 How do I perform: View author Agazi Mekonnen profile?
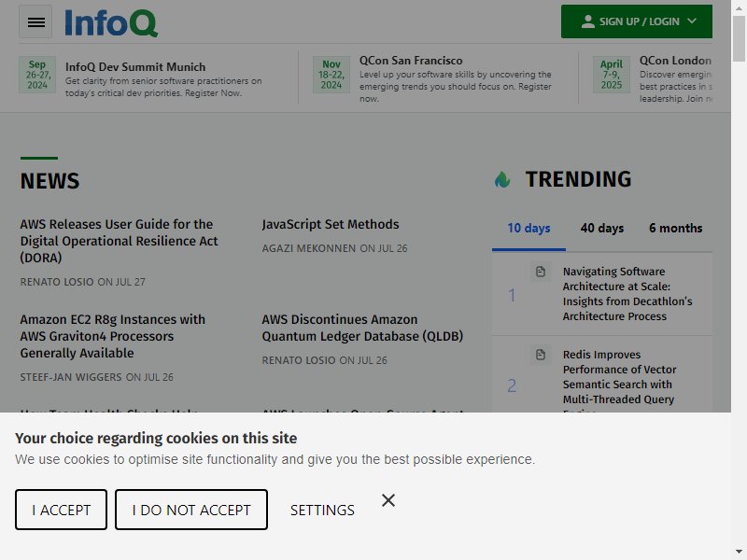click(x=309, y=248)
